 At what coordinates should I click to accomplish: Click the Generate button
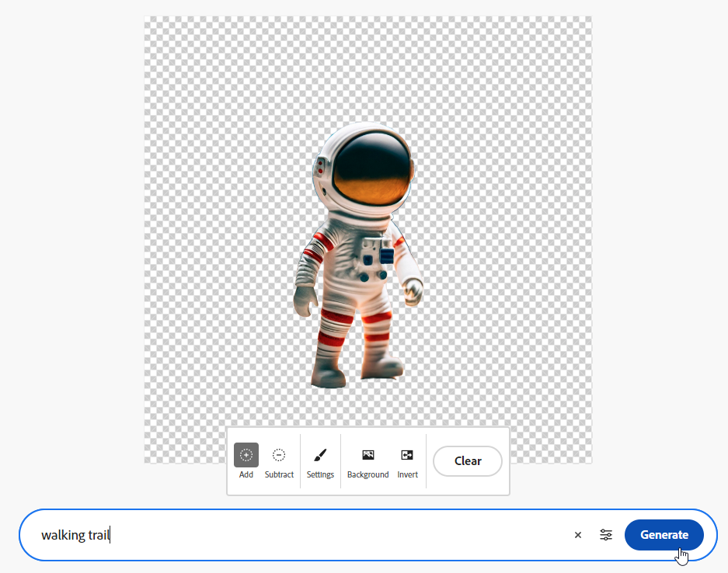(x=664, y=535)
